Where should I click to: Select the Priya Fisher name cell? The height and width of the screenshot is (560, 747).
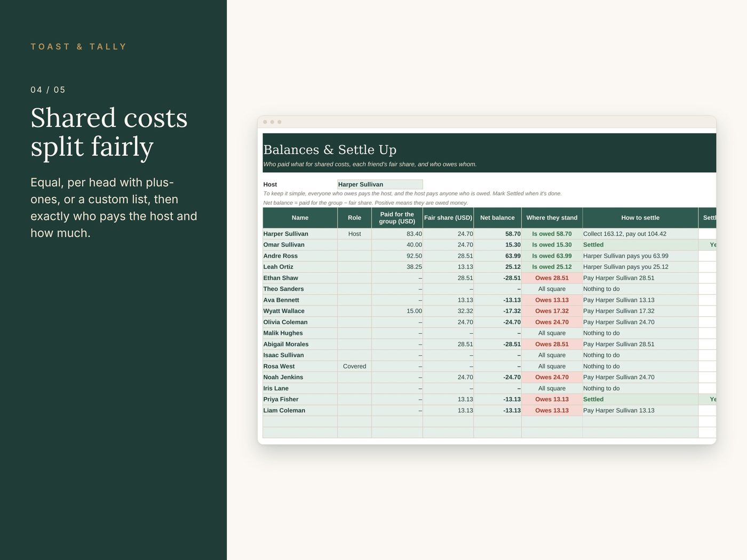click(300, 399)
